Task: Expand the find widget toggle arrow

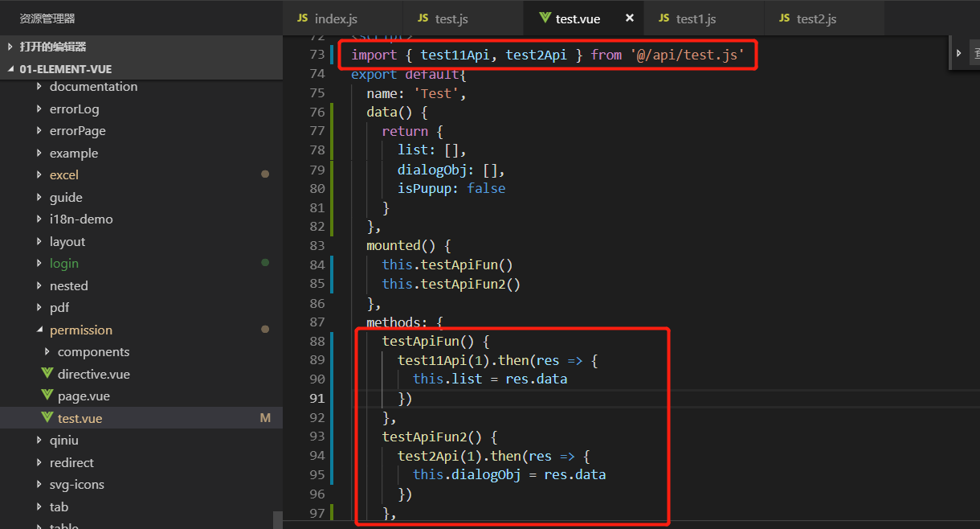Action: click(958, 53)
